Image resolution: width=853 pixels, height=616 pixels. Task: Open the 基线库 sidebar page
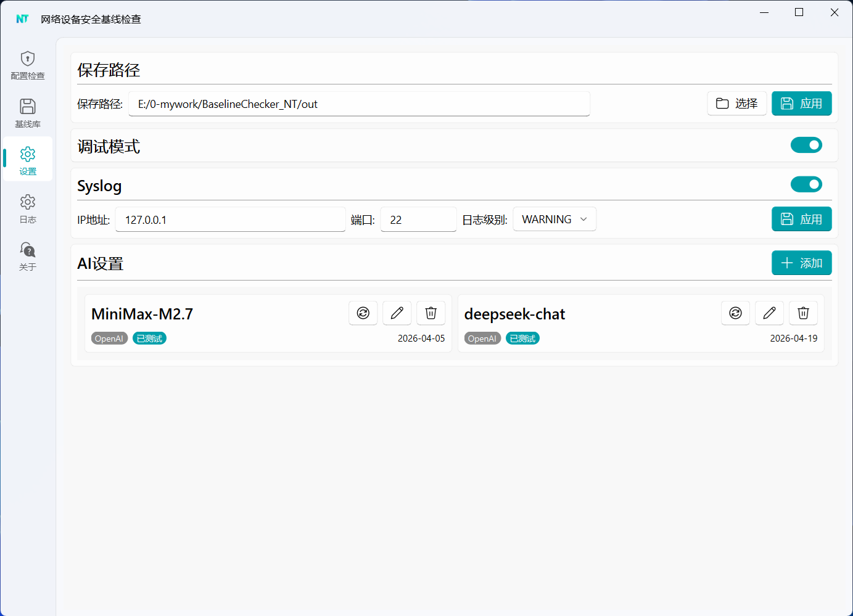tap(28, 113)
